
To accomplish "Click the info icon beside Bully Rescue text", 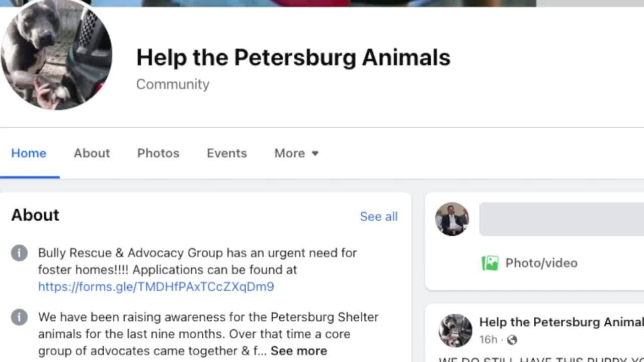I will point(19,253).
